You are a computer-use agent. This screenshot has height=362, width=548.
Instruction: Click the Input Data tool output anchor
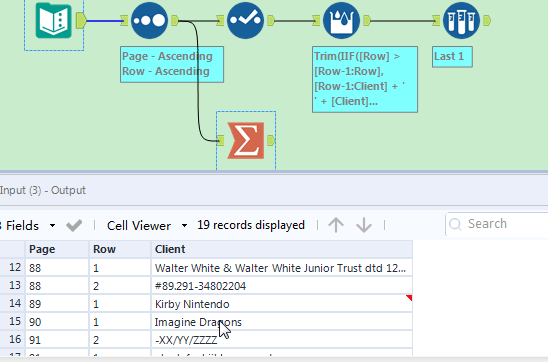[x=81, y=20]
